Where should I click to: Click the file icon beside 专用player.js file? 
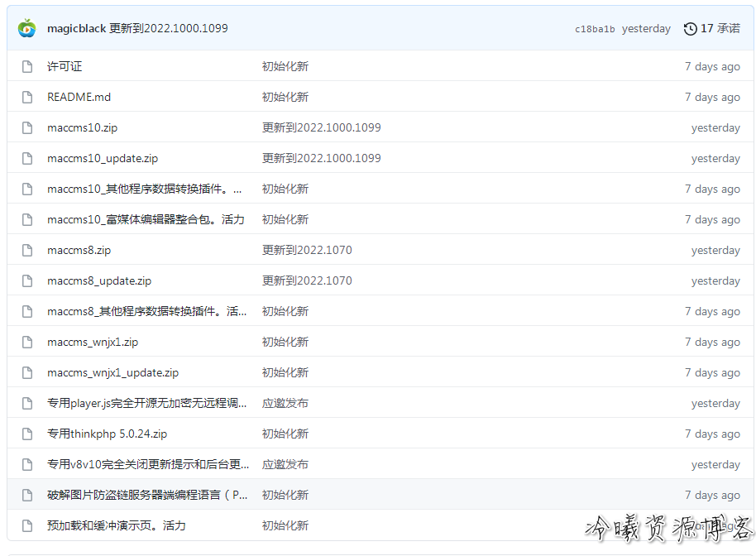(x=27, y=403)
